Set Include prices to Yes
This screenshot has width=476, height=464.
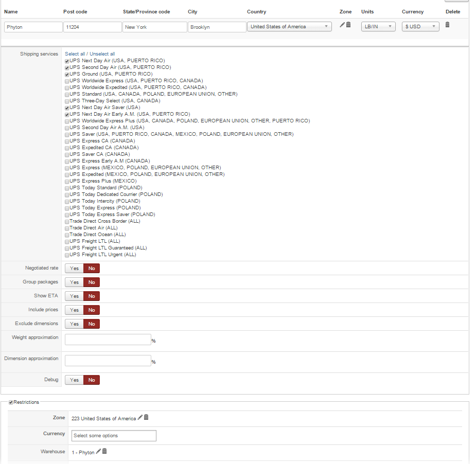tap(74, 310)
